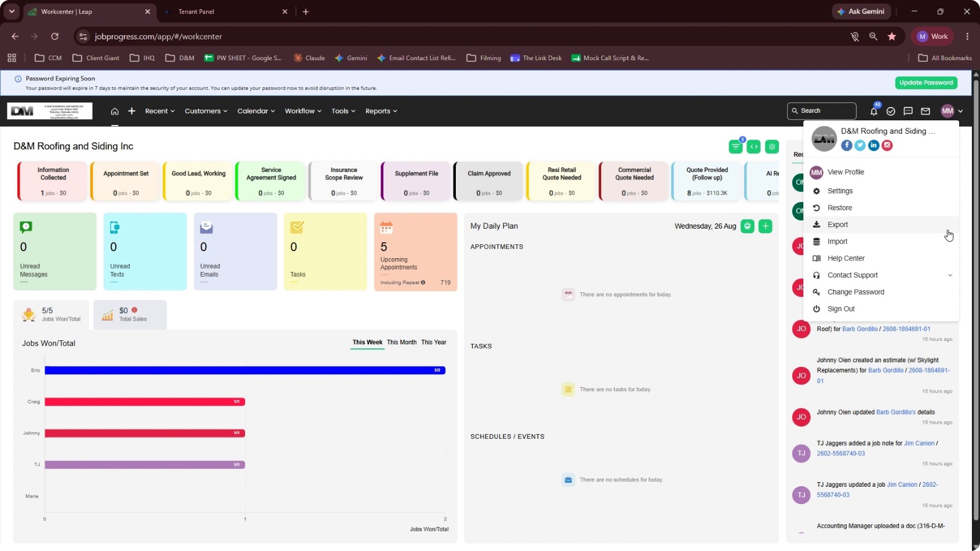Click the info icon next to Including Repeat
This screenshot has height=551, width=980.
pos(423,282)
